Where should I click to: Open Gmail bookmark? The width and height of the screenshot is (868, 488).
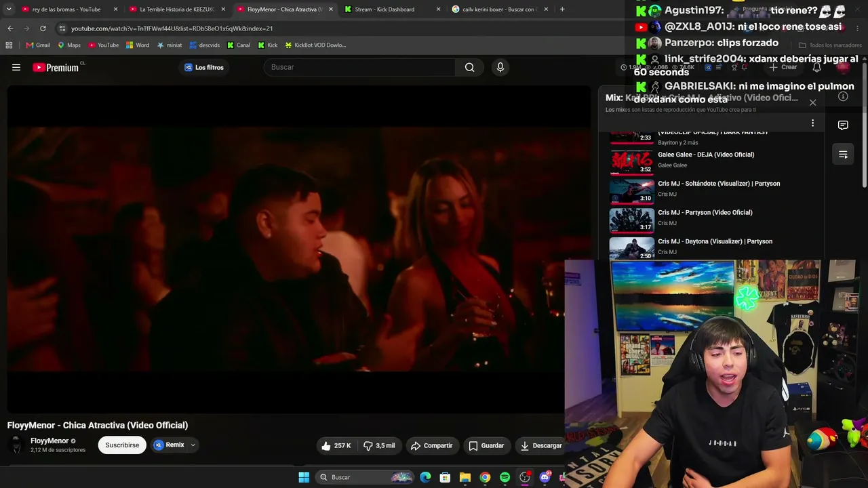click(38, 45)
